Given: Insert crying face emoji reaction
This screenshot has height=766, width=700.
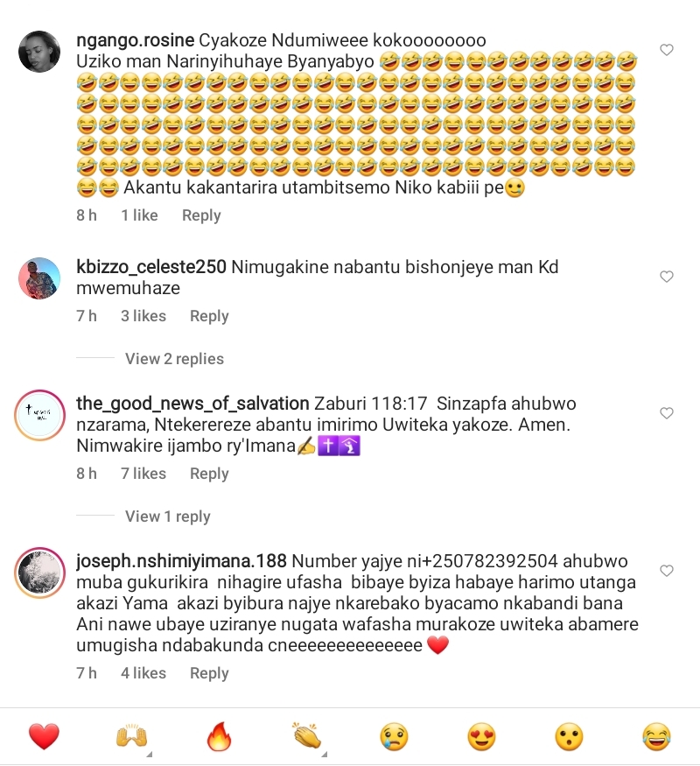Looking at the screenshot, I should (395, 736).
